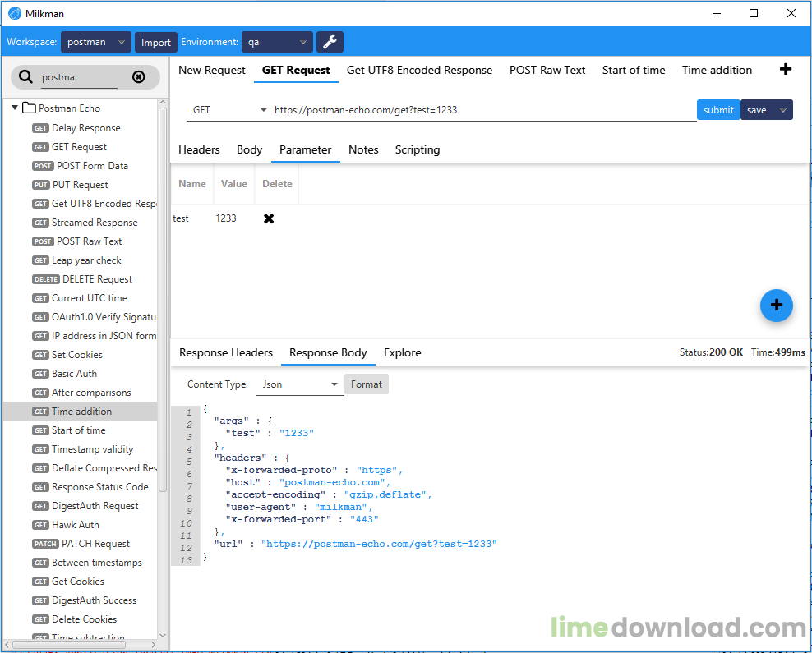Expand the Content Type Json dropdown
The height and width of the screenshot is (653, 812).
coord(300,384)
